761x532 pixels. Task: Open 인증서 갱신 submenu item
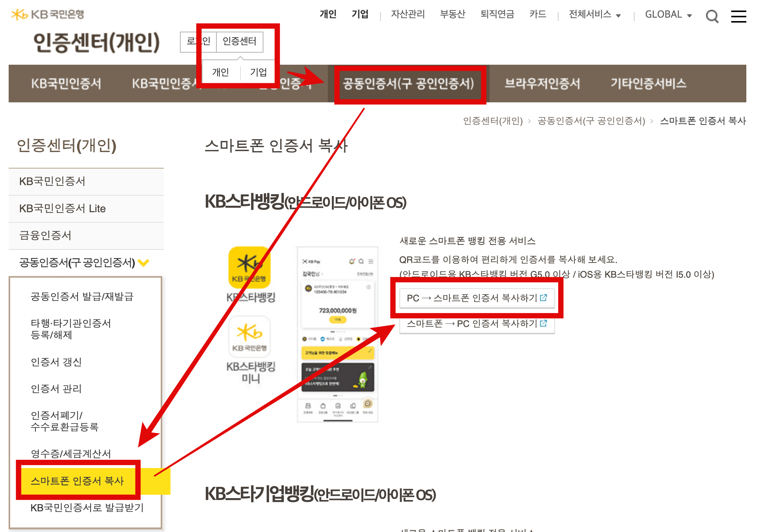[x=56, y=362]
